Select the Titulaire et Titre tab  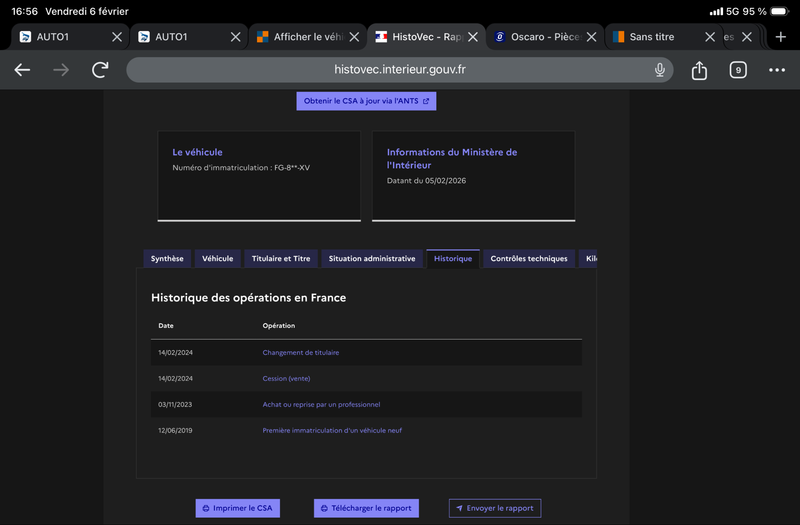[x=281, y=259]
